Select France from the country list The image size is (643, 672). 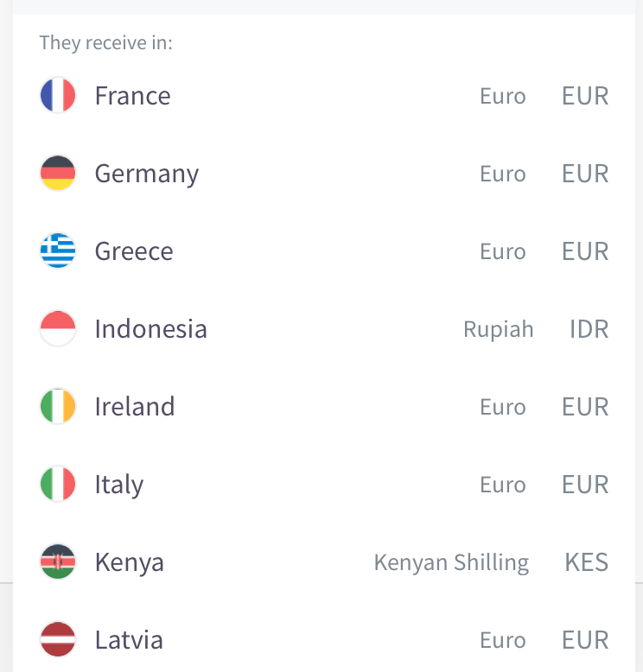(x=324, y=95)
